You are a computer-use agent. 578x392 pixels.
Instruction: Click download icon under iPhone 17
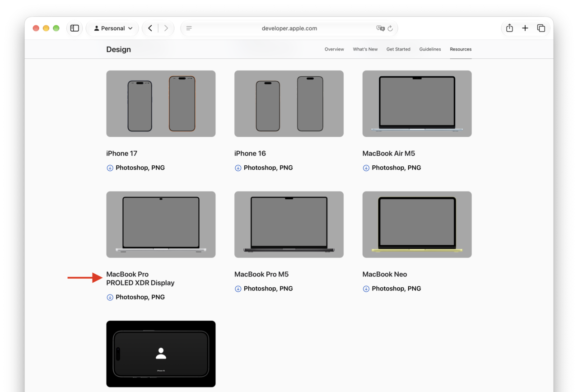[x=110, y=168]
